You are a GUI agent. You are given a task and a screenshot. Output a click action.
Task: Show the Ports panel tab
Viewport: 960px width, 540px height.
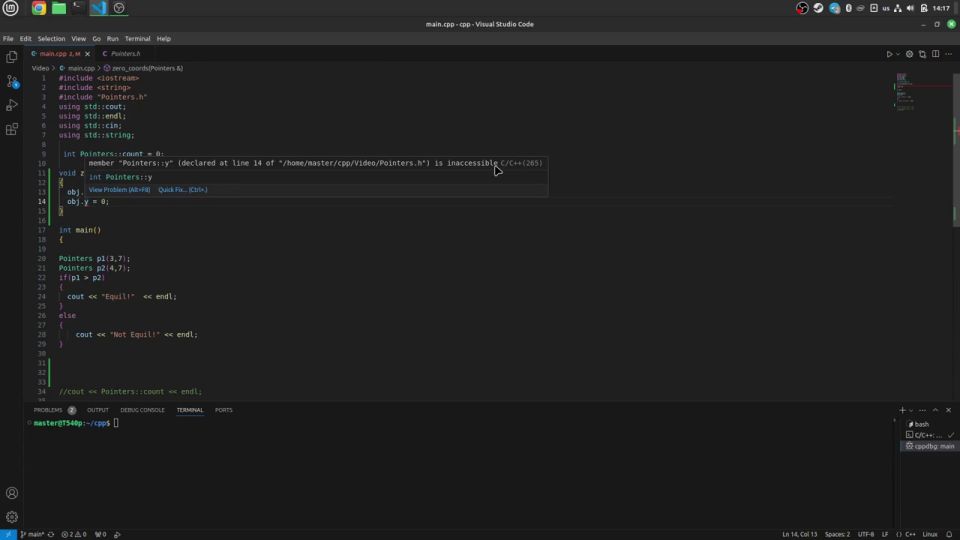pos(223,410)
